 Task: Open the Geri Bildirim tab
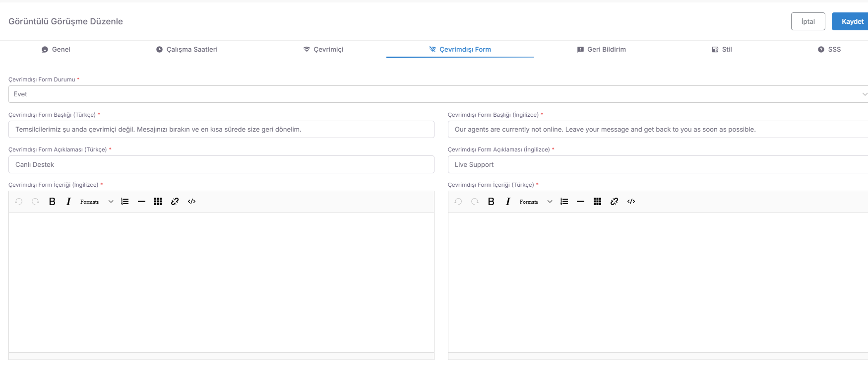(x=602, y=50)
